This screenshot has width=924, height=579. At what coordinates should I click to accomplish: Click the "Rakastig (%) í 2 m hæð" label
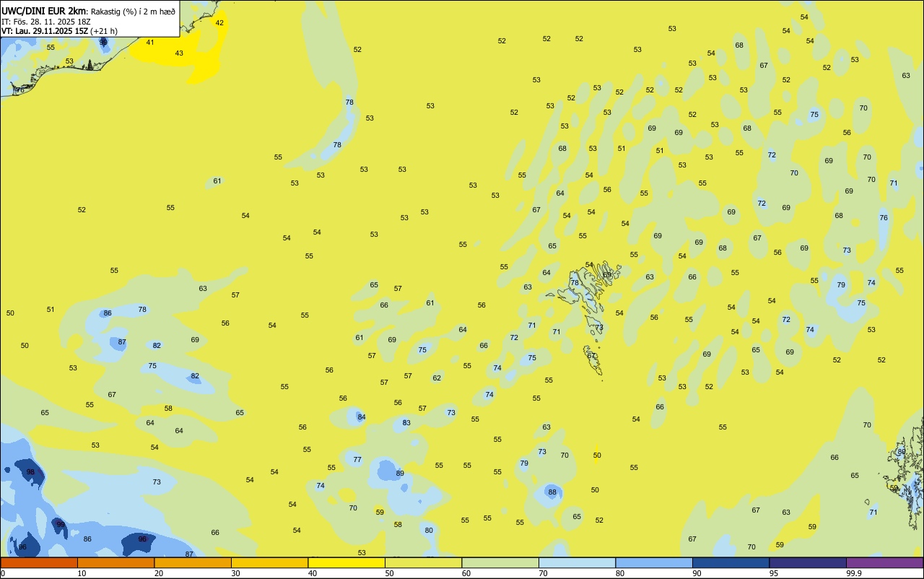(x=133, y=12)
